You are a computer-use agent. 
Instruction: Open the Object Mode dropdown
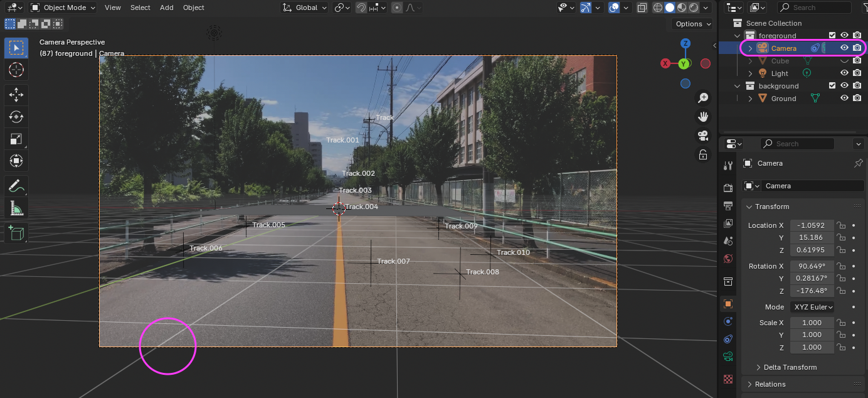[63, 8]
